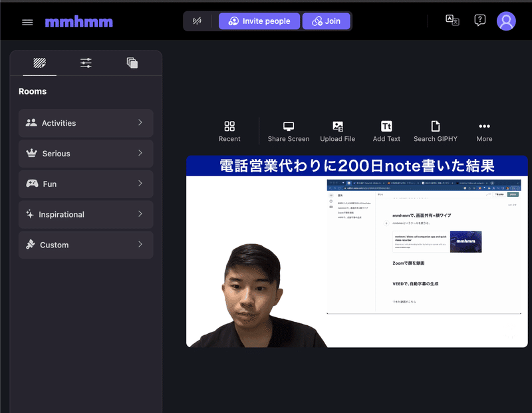Toggle the microphone mute icon
This screenshot has height=413, width=532.
pyautogui.click(x=197, y=21)
